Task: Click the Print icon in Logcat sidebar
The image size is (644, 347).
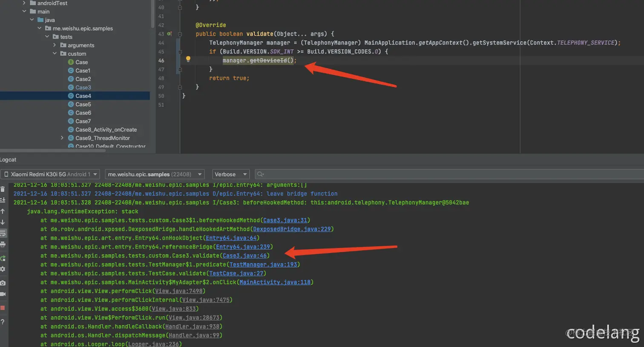Action: [3, 244]
